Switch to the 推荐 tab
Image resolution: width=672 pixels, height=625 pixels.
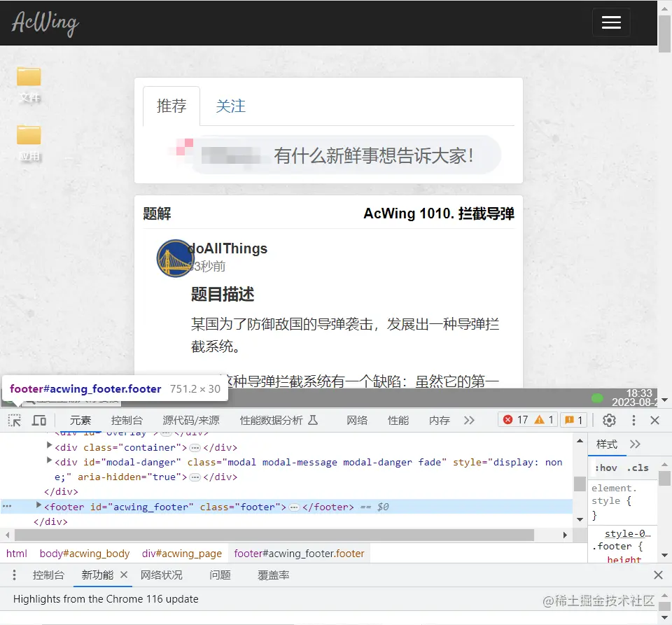click(171, 106)
